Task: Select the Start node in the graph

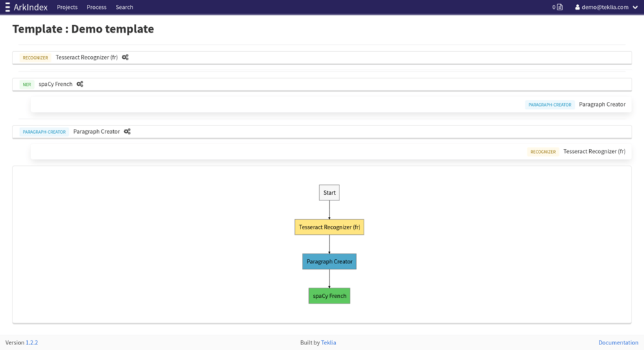Action: pyautogui.click(x=329, y=193)
